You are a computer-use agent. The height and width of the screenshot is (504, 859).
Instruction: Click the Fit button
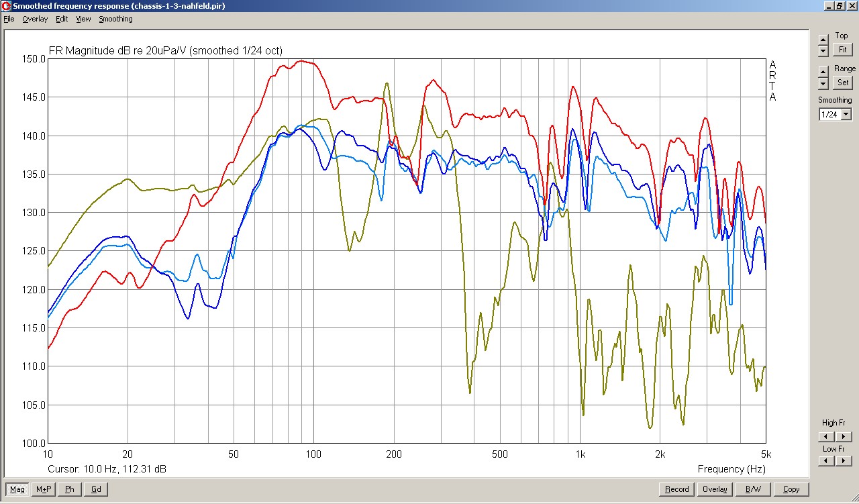[842, 50]
